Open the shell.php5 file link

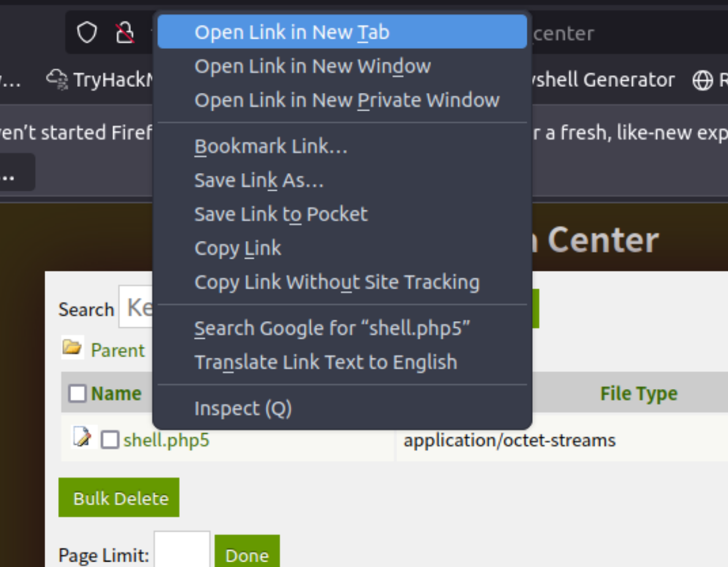click(166, 440)
